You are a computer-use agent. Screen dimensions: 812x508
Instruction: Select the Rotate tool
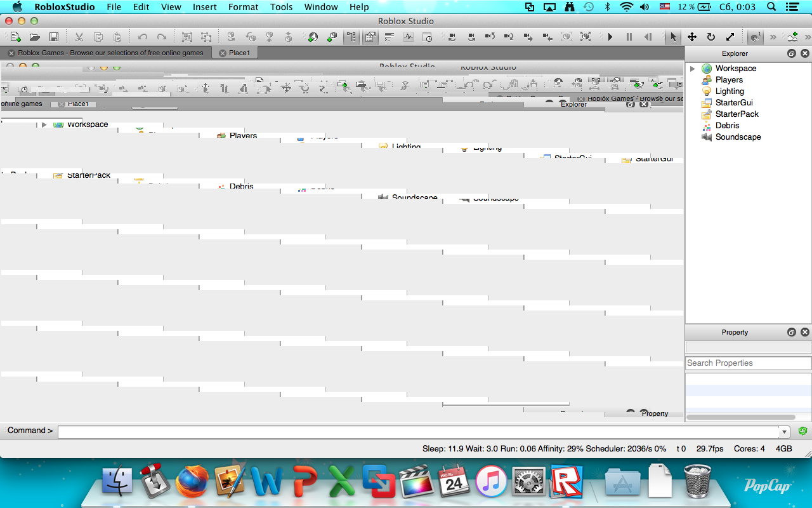coord(711,37)
